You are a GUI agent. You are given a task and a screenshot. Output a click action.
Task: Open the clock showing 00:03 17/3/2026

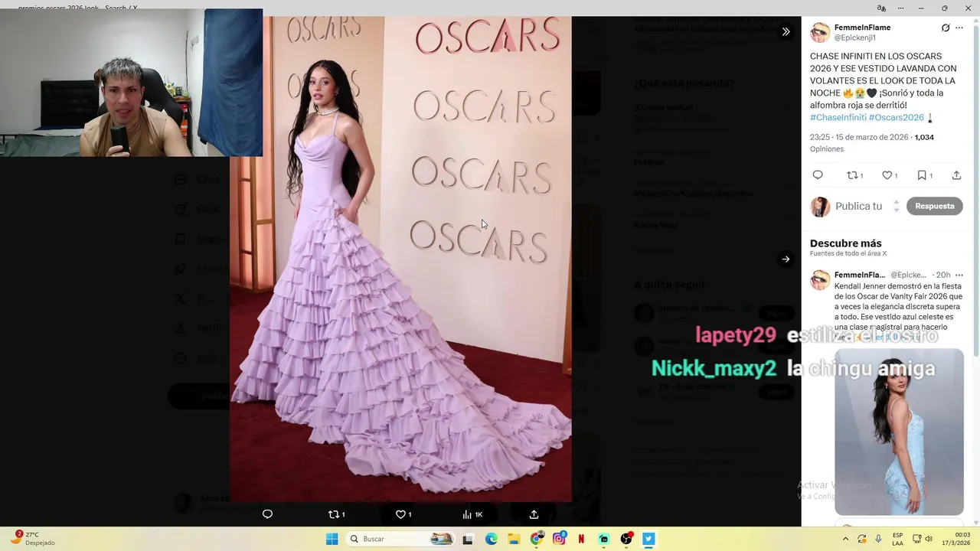956,539
